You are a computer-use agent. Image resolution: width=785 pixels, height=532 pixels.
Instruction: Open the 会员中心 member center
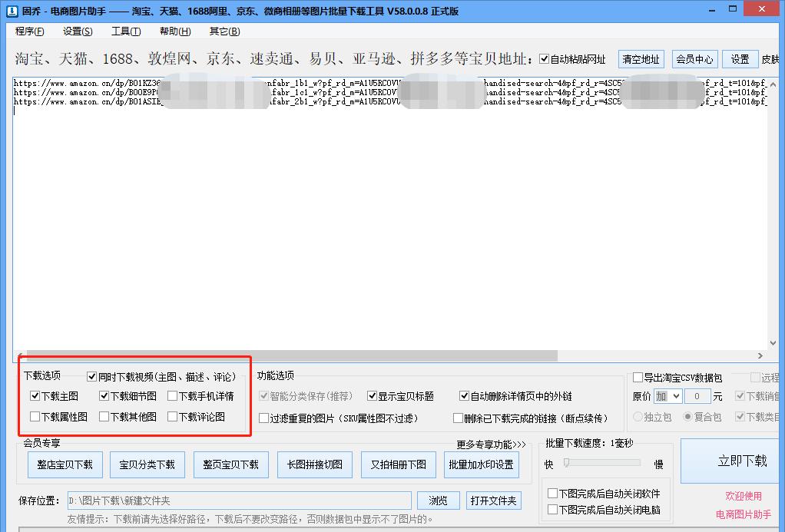coord(694,58)
